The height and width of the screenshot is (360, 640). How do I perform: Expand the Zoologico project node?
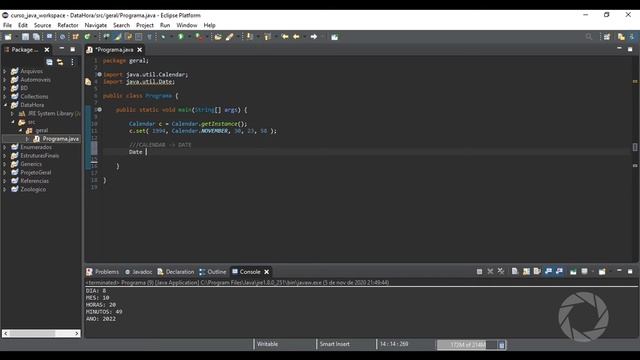(x=5, y=189)
